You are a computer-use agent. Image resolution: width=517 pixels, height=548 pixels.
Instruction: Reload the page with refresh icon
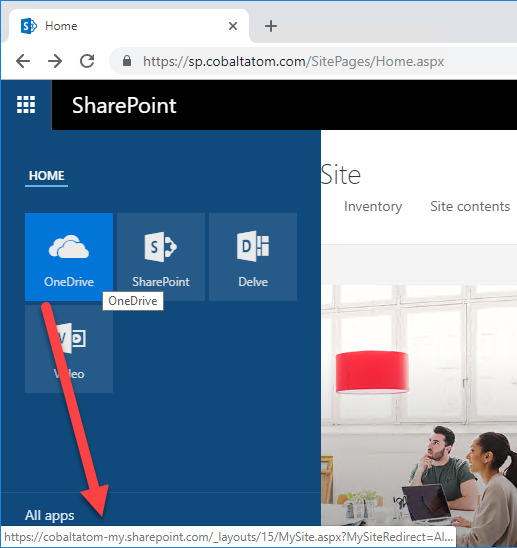pos(87,61)
